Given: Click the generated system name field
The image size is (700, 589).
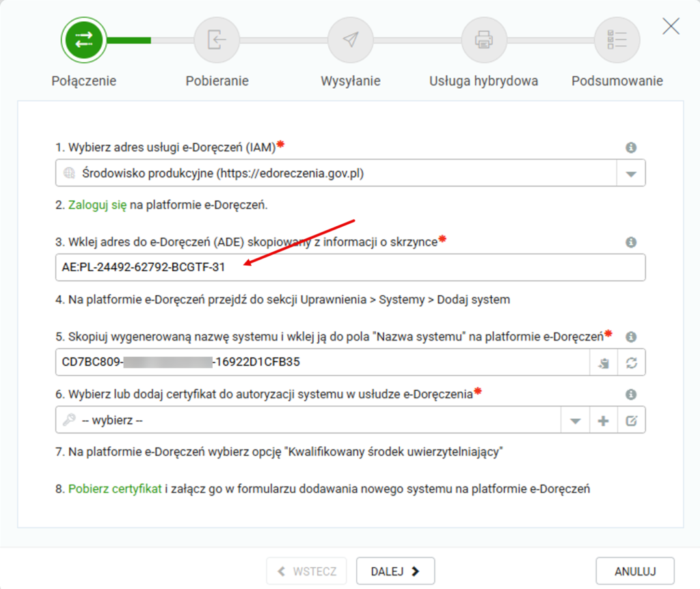Looking at the screenshot, I should [323, 362].
